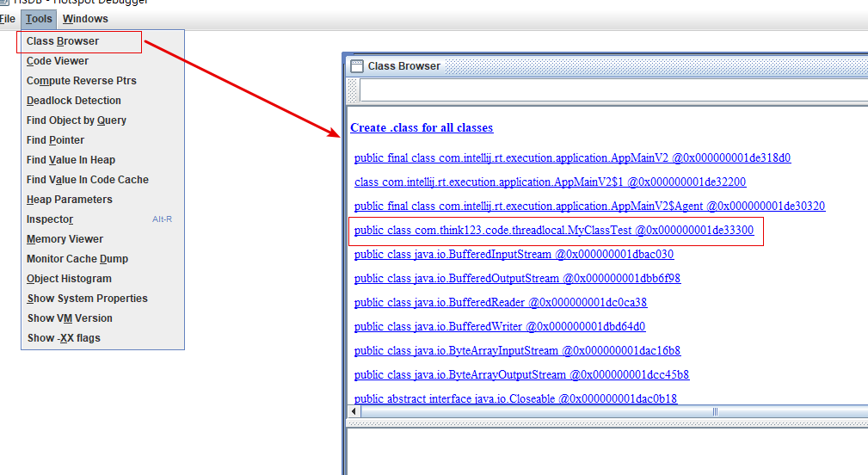The height and width of the screenshot is (475, 868).
Task: Select Compute Reverse Ptrs option
Action: 82,81
